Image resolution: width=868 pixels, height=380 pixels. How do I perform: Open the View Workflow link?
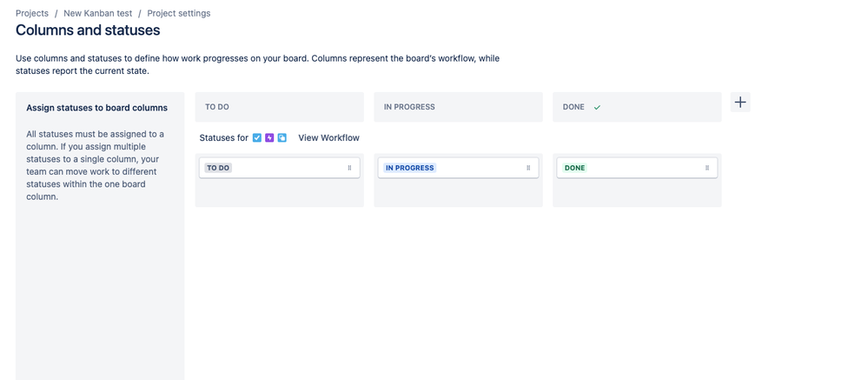(328, 138)
